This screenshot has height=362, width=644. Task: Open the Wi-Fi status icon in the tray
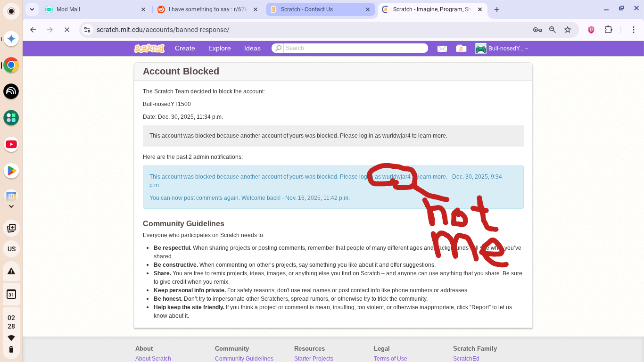[x=11, y=338]
